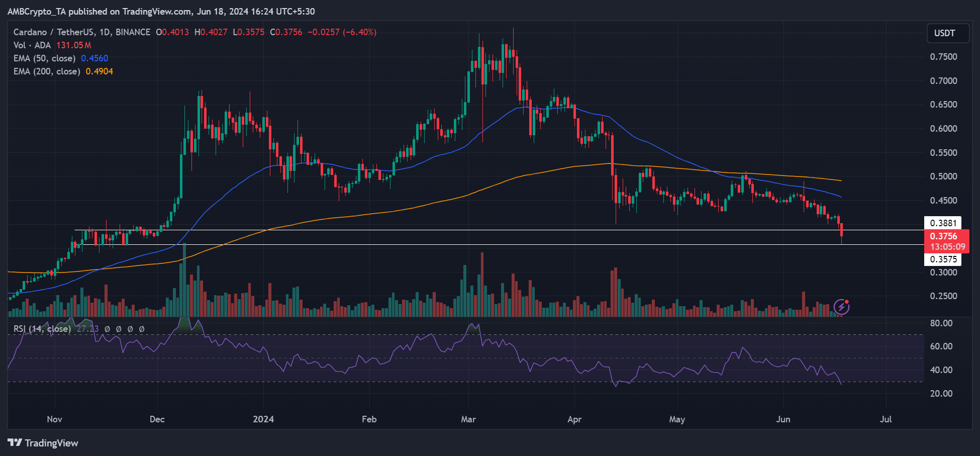Click the Cardano / TetherUS symbol title

click(x=81, y=32)
